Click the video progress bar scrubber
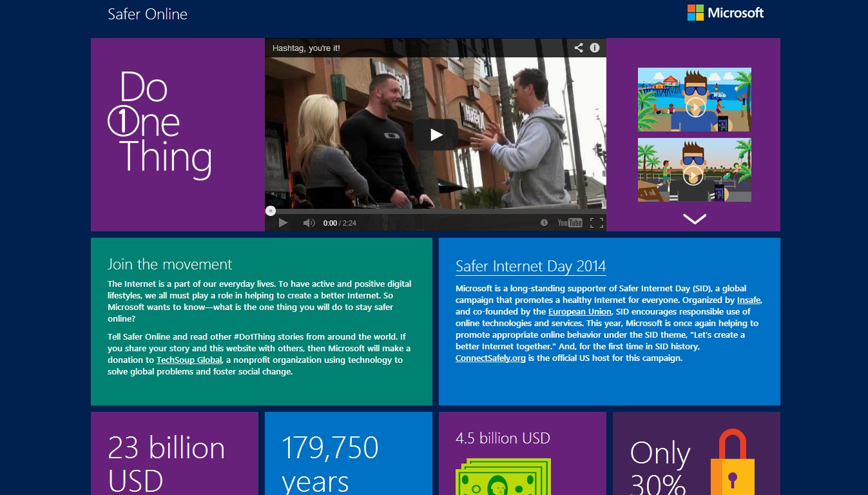Screen dimensions: 868x495 point(271,211)
